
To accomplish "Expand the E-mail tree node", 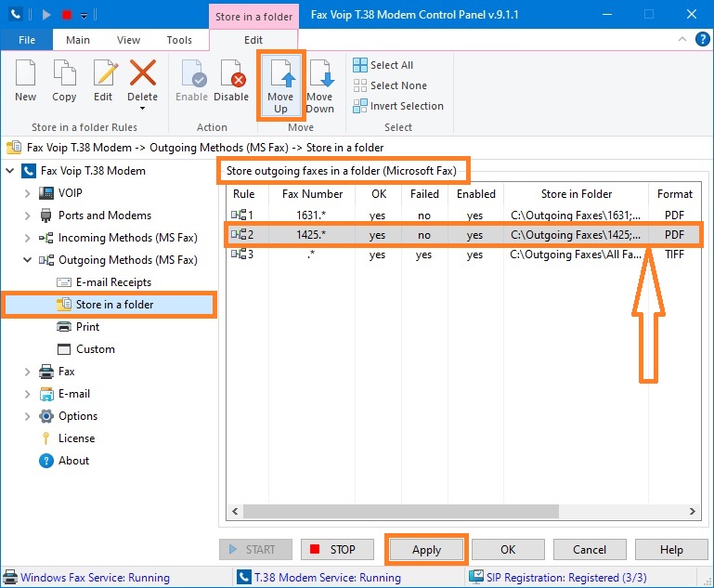I will pyautogui.click(x=27, y=394).
